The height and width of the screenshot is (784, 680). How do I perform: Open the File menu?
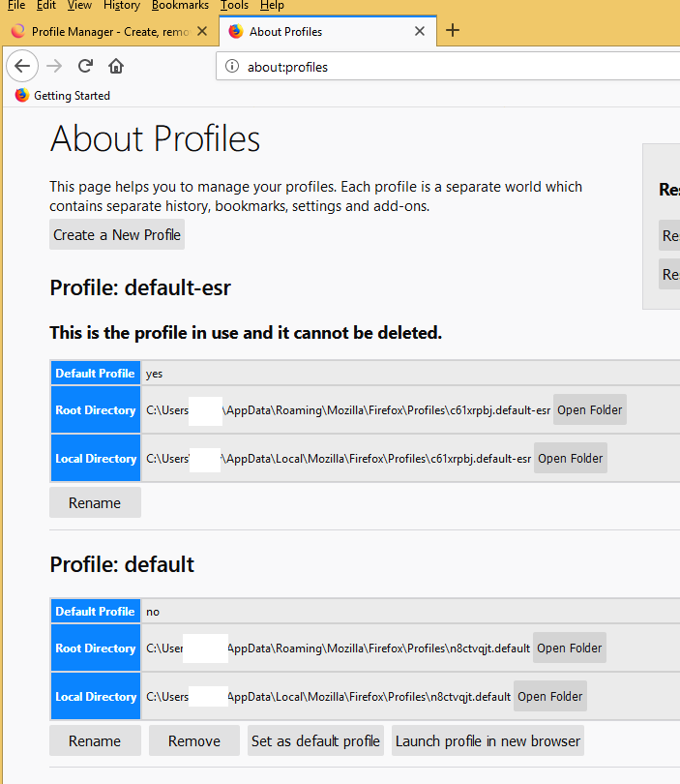[x=16, y=6]
